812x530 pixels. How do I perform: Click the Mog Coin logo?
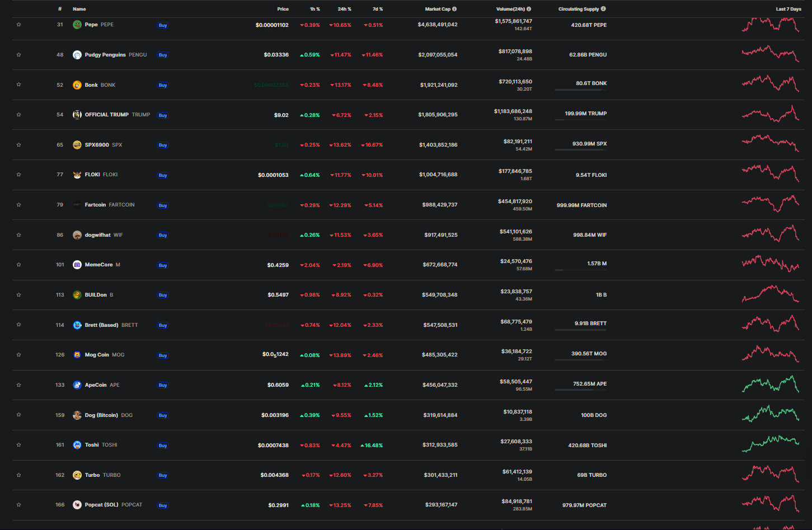point(77,355)
